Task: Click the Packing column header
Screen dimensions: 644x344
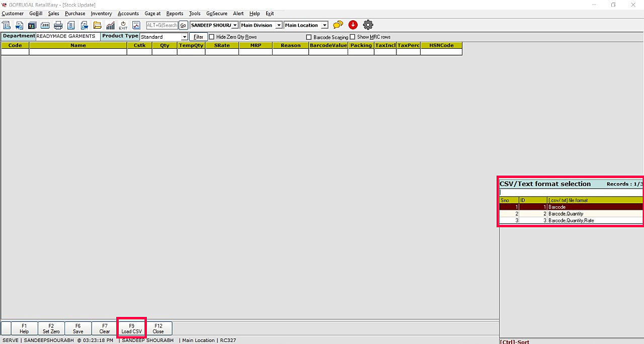Action: (x=361, y=45)
